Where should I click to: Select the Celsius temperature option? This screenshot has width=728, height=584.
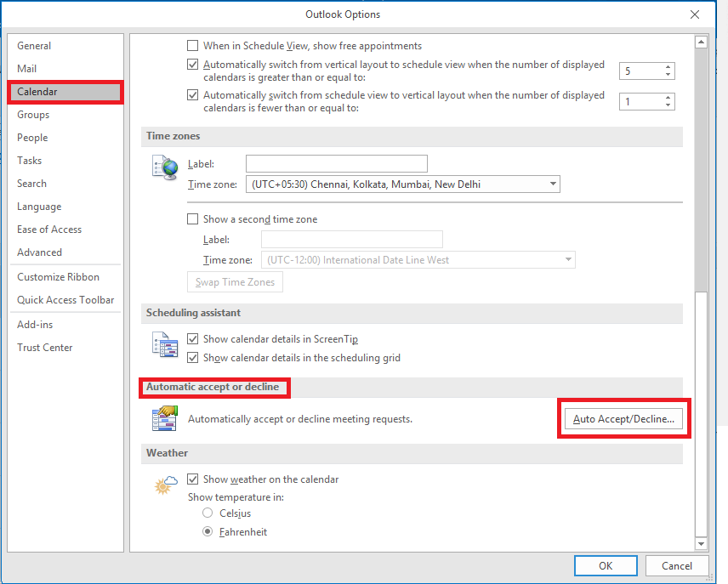pos(208,513)
